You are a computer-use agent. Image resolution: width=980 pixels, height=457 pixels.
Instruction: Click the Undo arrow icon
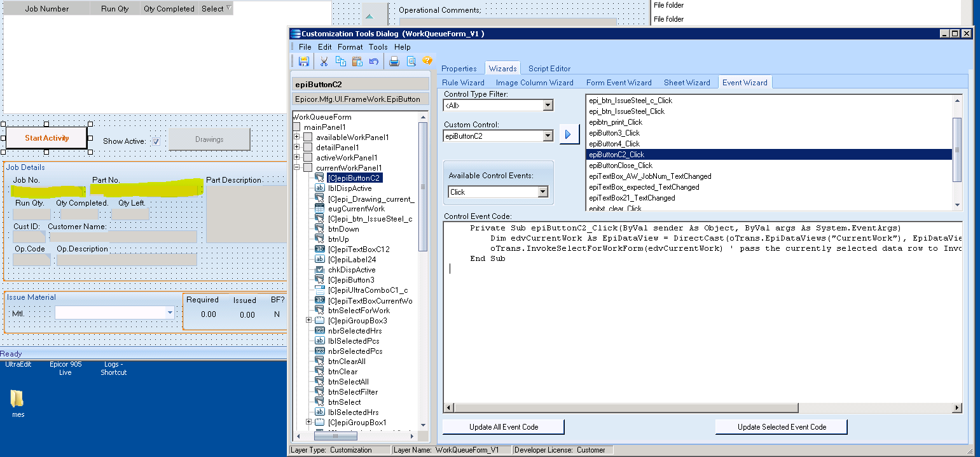click(x=374, y=61)
